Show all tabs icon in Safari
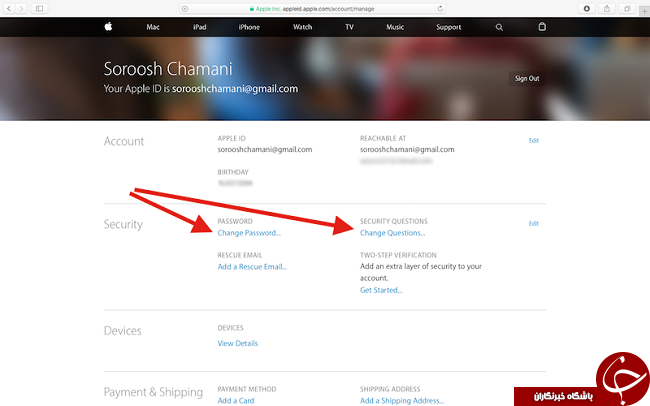 click(627, 8)
